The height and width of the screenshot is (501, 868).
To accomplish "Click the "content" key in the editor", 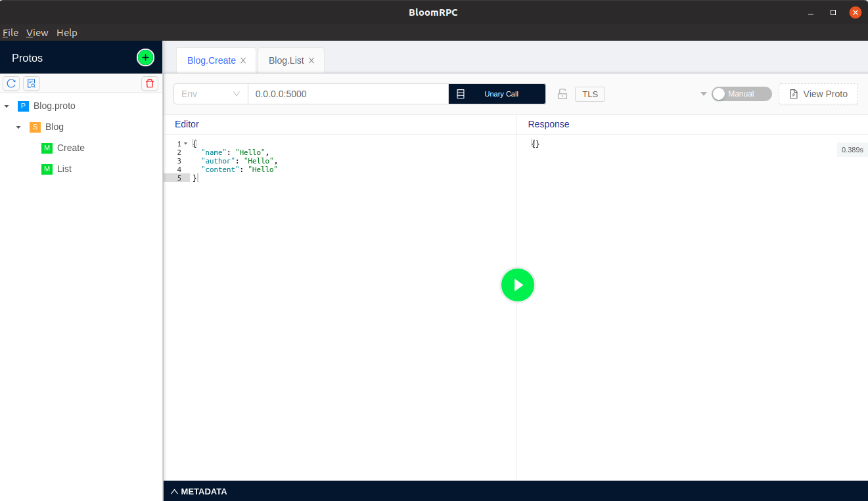I will tap(220, 169).
